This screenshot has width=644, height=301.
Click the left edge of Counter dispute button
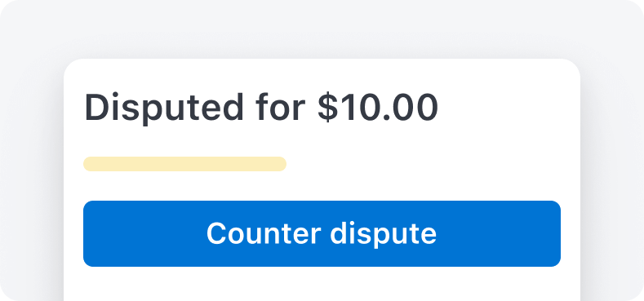(x=88, y=233)
